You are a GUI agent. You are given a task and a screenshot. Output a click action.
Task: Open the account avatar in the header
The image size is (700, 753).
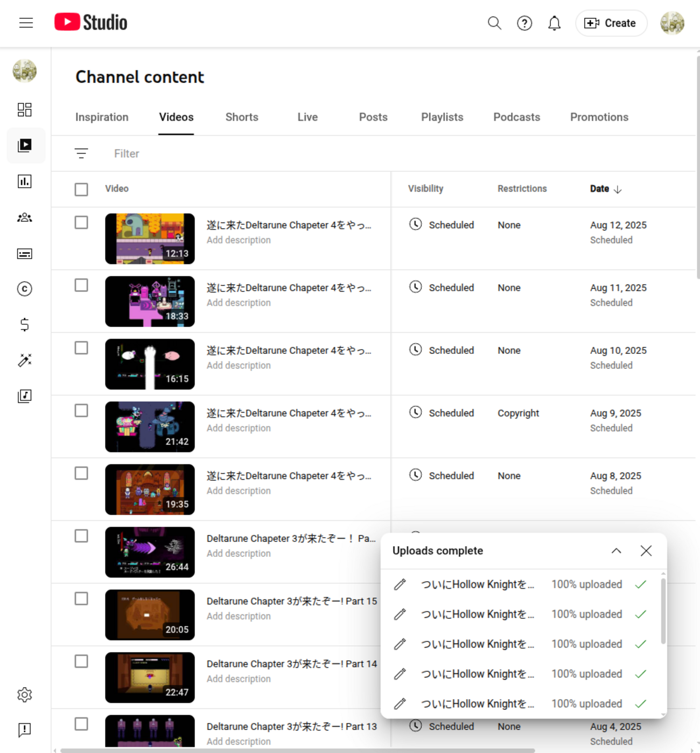pyautogui.click(x=672, y=23)
